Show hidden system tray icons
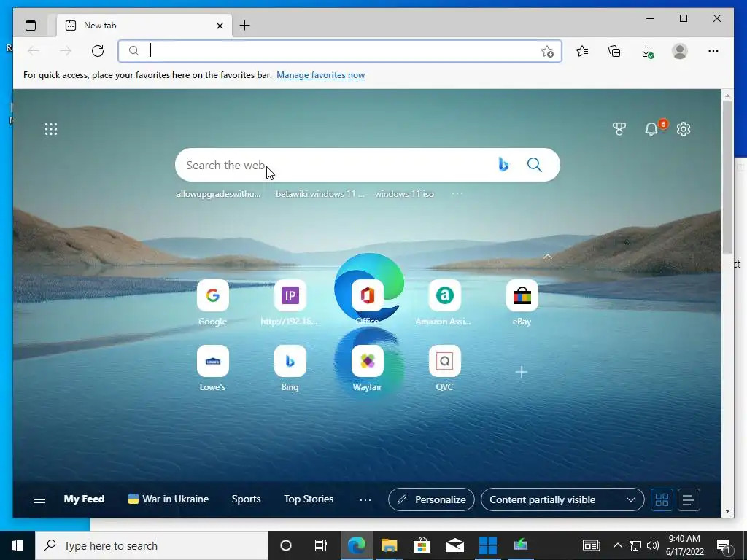Image resolution: width=747 pixels, height=560 pixels. (x=617, y=545)
